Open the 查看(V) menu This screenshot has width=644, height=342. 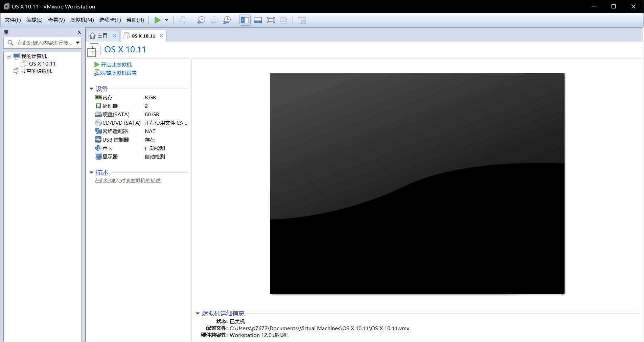(x=56, y=20)
